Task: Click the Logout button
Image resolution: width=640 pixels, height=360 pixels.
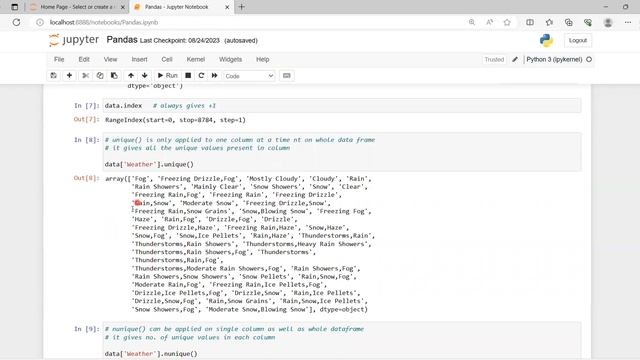Action: [x=578, y=40]
